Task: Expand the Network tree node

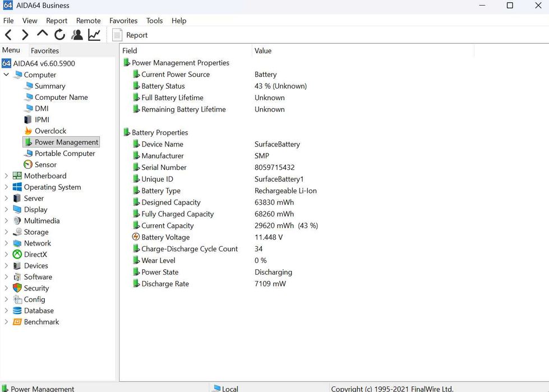Action: (x=6, y=243)
